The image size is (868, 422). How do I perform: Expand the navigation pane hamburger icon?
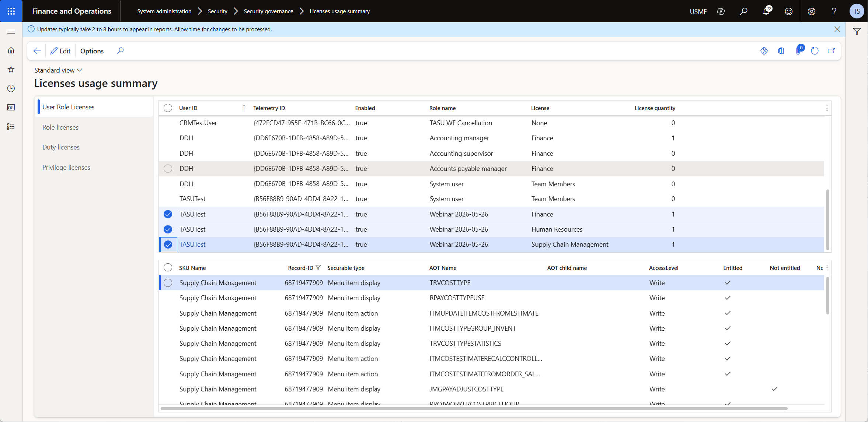click(11, 32)
